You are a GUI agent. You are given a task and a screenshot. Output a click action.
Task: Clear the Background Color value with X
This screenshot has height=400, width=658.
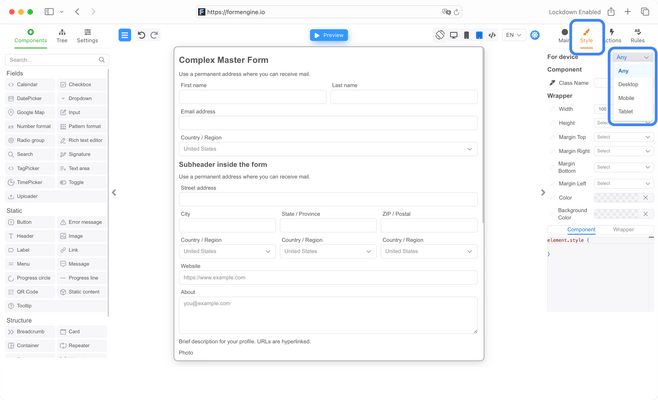pyautogui.click(x=646, y=214)
